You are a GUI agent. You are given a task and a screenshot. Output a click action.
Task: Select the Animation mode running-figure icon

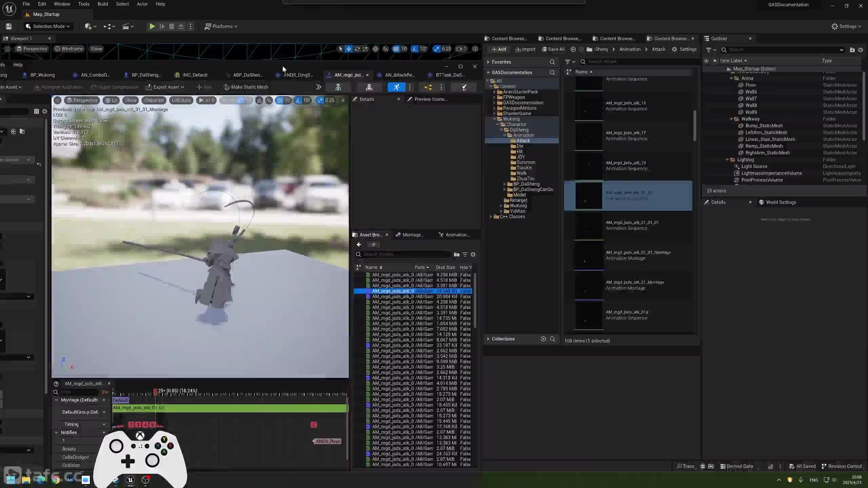pos(396,87)
